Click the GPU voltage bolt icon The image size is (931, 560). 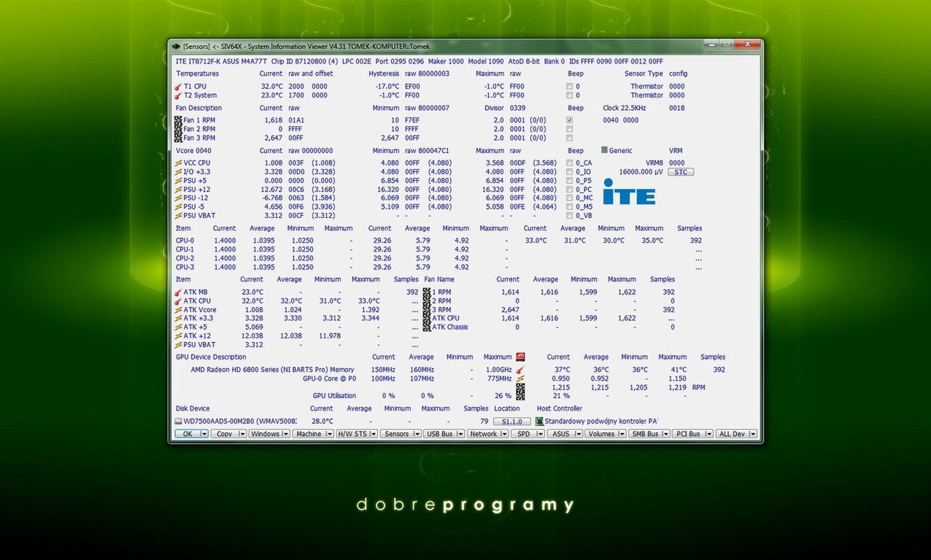pyautogui.click(x=520, y=379)
